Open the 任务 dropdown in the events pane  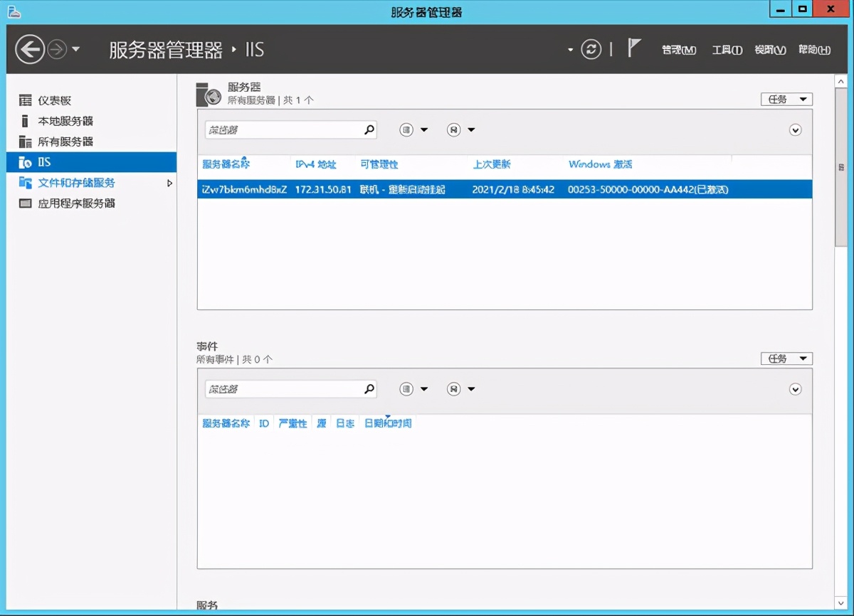(786, 358)
